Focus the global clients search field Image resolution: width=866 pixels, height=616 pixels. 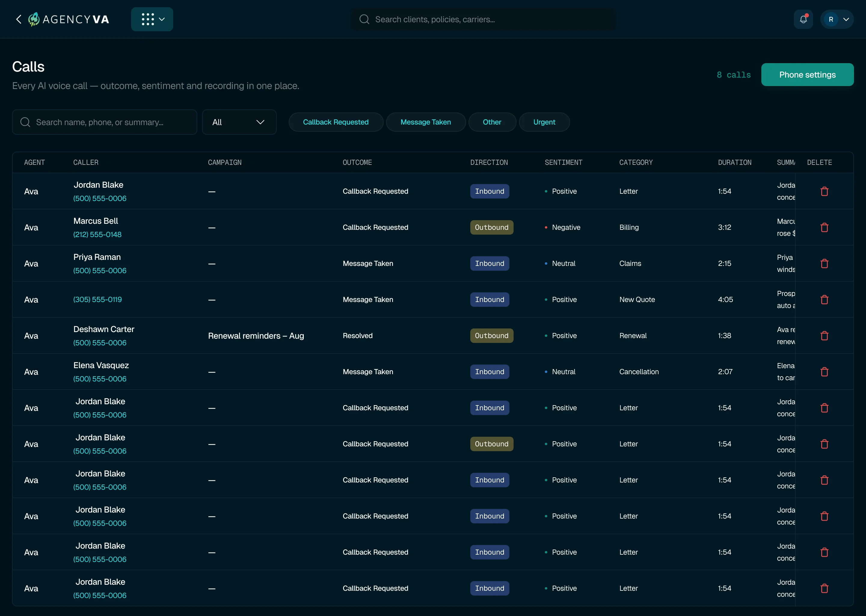484,19
